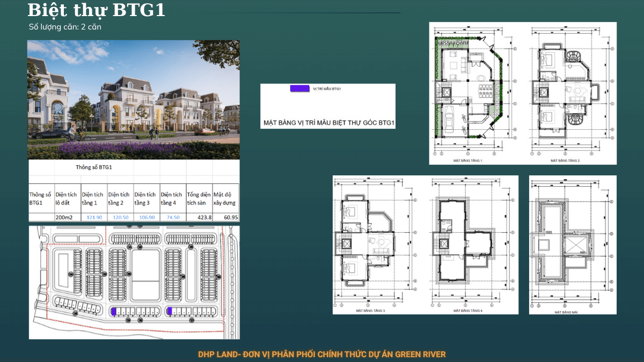This screenshot has width=644, height=362.
Task: Select the 121.90 floor 1 area cell
Action: click(x=93, y=217)
